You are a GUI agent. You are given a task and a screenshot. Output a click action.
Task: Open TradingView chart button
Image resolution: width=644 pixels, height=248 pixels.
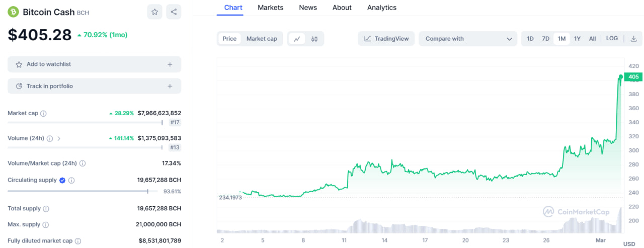(386, 39)
